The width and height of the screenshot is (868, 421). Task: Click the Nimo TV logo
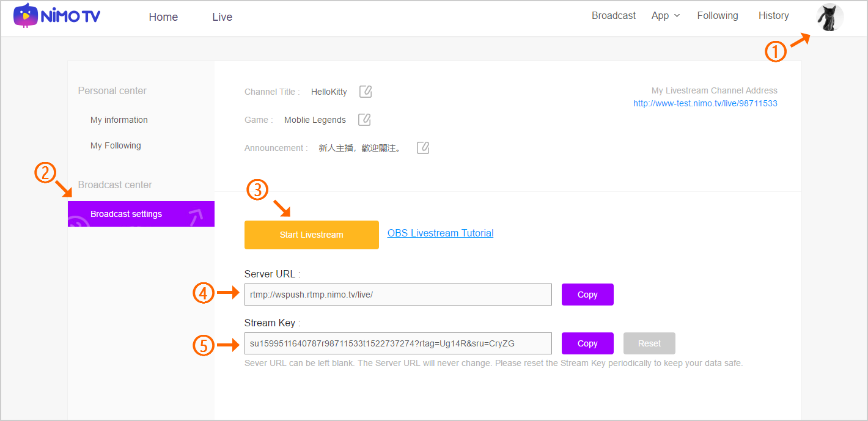(57, 16)
